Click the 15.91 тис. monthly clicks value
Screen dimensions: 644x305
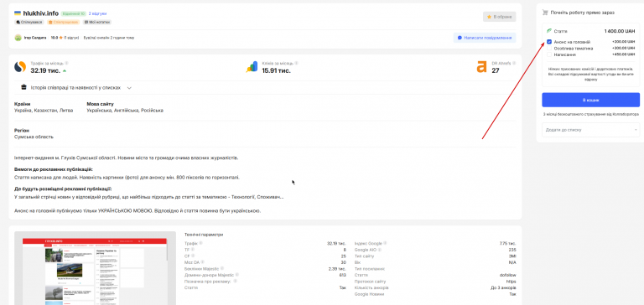276,70
